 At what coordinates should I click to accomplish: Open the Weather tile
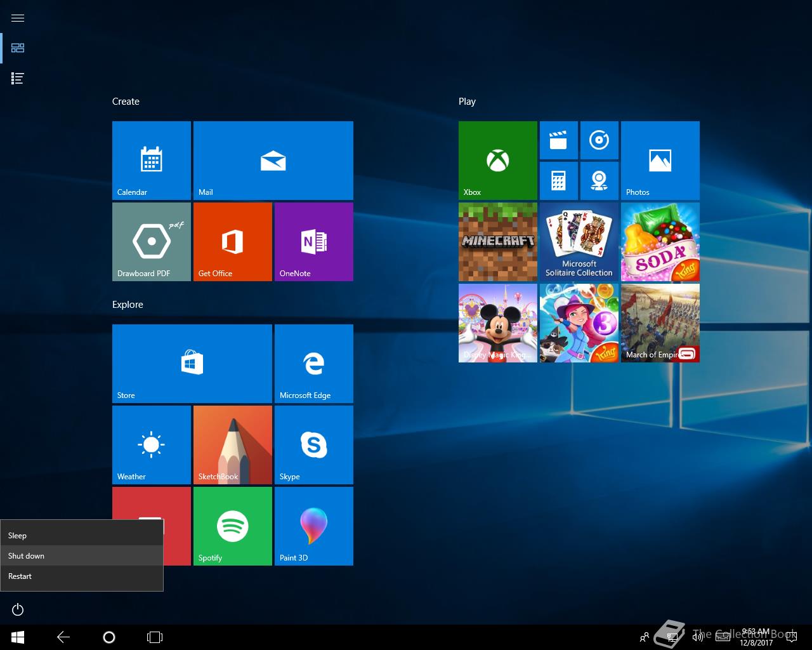(x=152, y=445)
